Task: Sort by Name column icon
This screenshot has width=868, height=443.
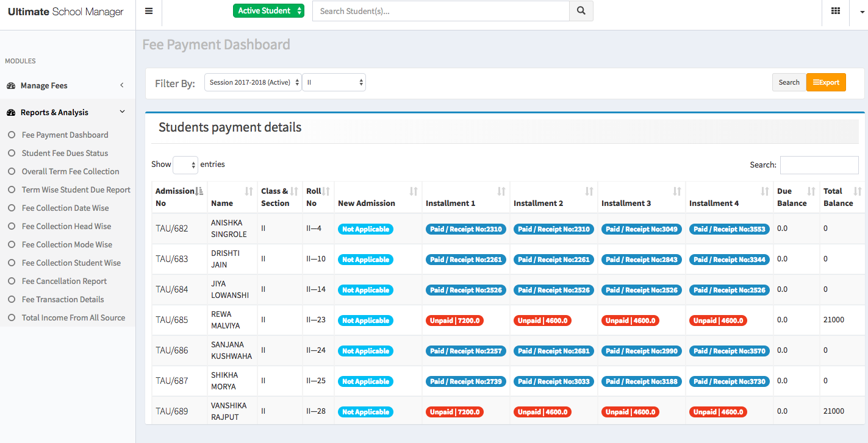Action: pos(249,191)
